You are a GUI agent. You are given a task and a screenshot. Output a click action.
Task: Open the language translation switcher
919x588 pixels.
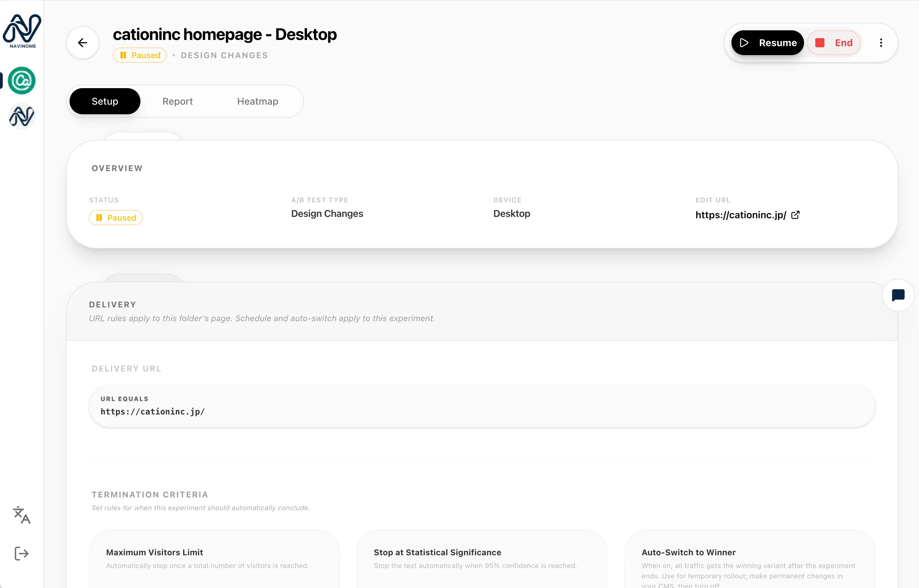coord(22,515)
